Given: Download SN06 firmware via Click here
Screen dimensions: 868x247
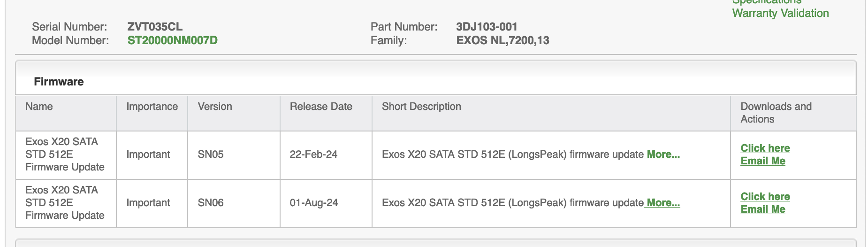Looking at the screenshot, I should (765, 197).
